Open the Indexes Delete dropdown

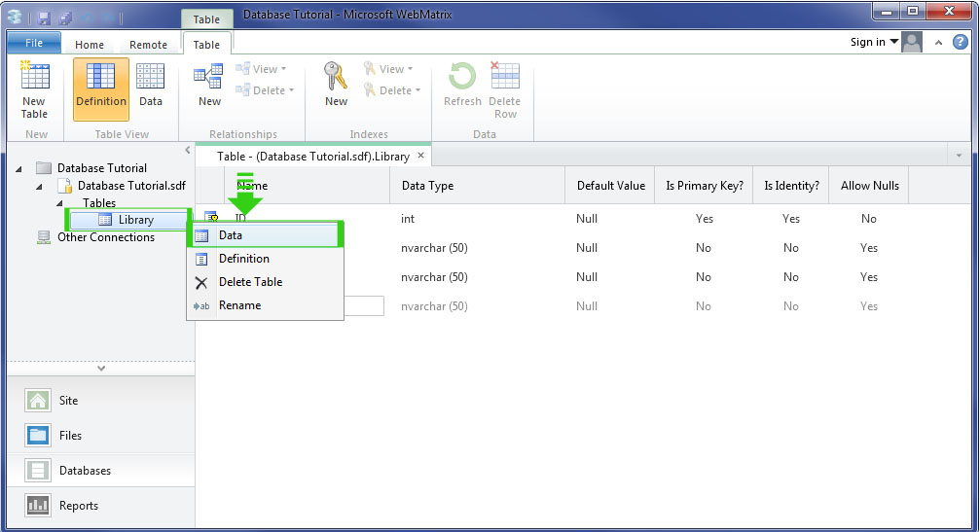pos(392,90)
